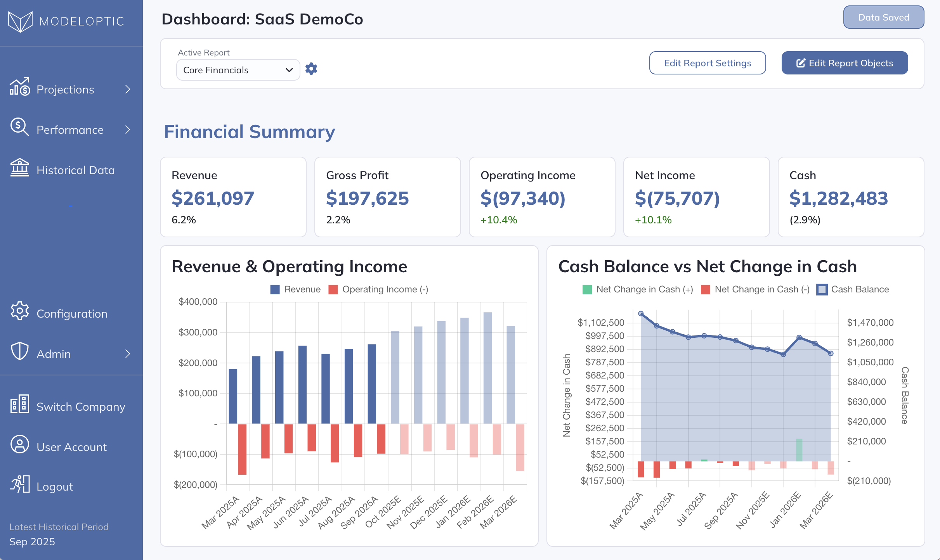The image size is (940, 560).
Task: Click the Projections chart icon
Action: 19,86
